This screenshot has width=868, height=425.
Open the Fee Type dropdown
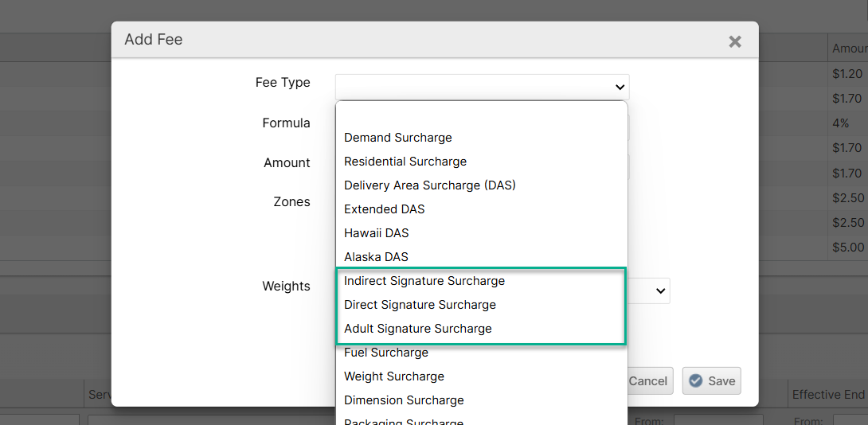[x=482, y=87]
